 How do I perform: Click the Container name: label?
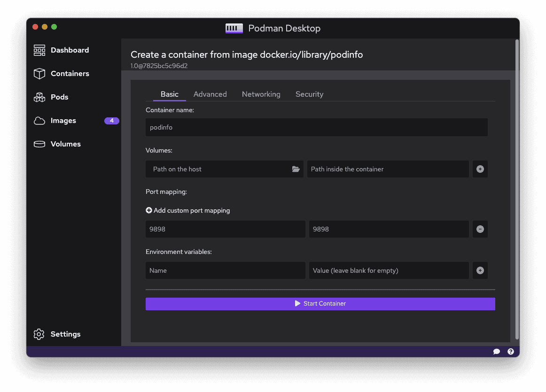[x=170, y=110]
